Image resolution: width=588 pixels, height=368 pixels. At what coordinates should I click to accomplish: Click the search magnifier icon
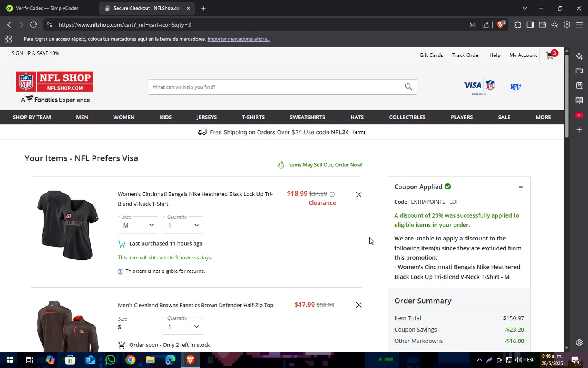(x=408, y=87)
